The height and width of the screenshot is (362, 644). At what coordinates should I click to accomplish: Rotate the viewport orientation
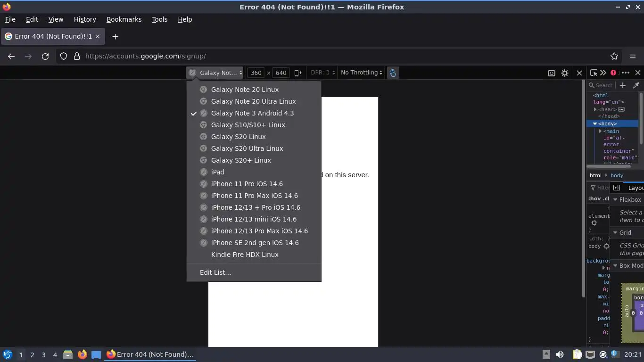298,73
